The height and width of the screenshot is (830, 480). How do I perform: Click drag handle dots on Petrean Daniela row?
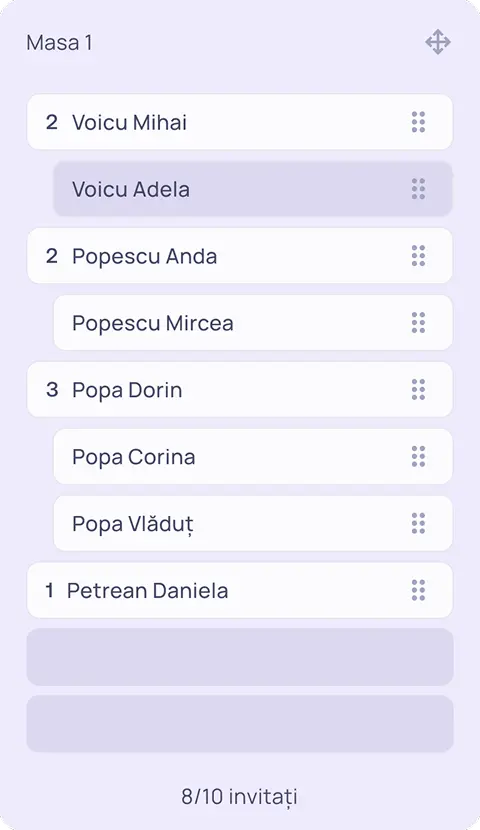(x=418, y=590)
